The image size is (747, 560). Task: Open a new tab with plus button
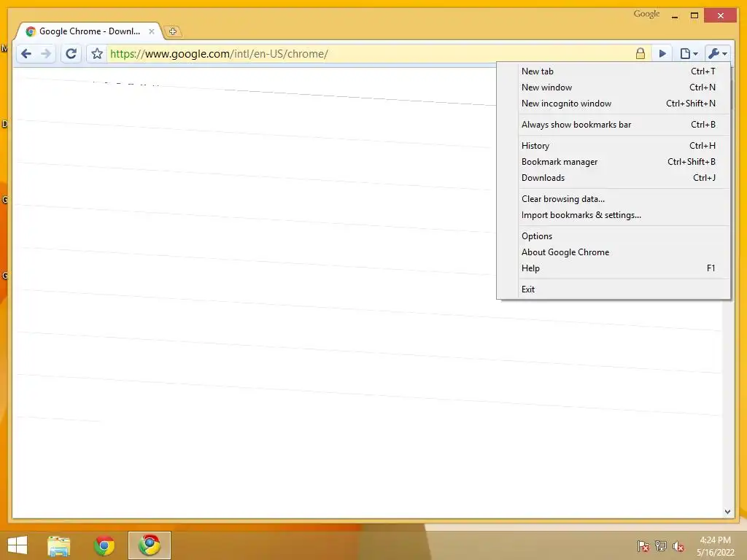click(x=173, y=31)
